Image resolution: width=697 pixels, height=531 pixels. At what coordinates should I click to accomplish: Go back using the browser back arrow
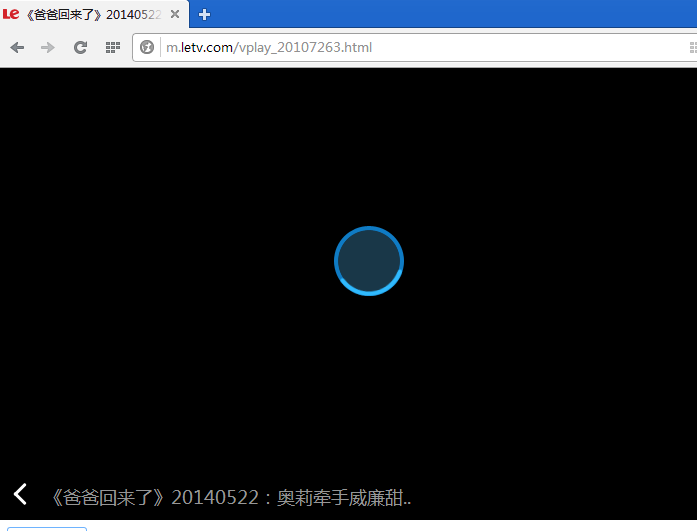click(x=17, y=48)
